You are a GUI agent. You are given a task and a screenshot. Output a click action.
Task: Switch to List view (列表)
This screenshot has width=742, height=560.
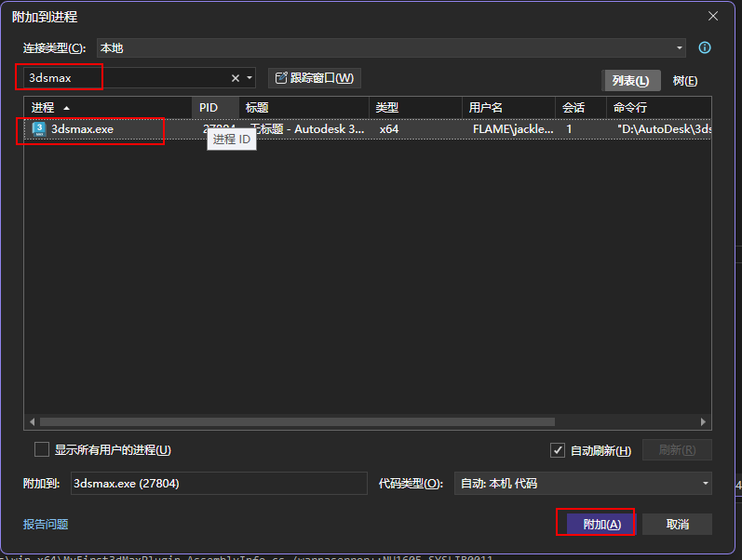tap(631, 81)
